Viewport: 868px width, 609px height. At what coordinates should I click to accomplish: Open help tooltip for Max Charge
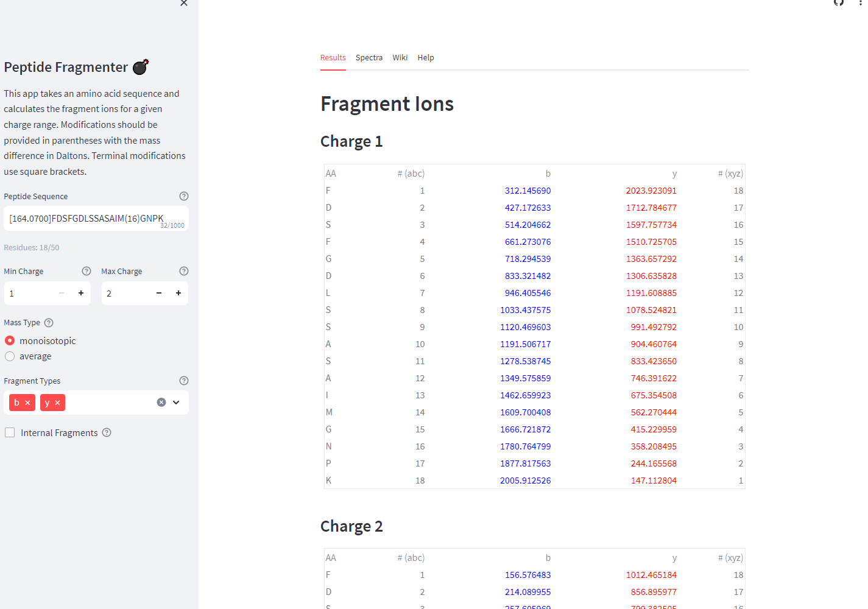coord(184,271)
